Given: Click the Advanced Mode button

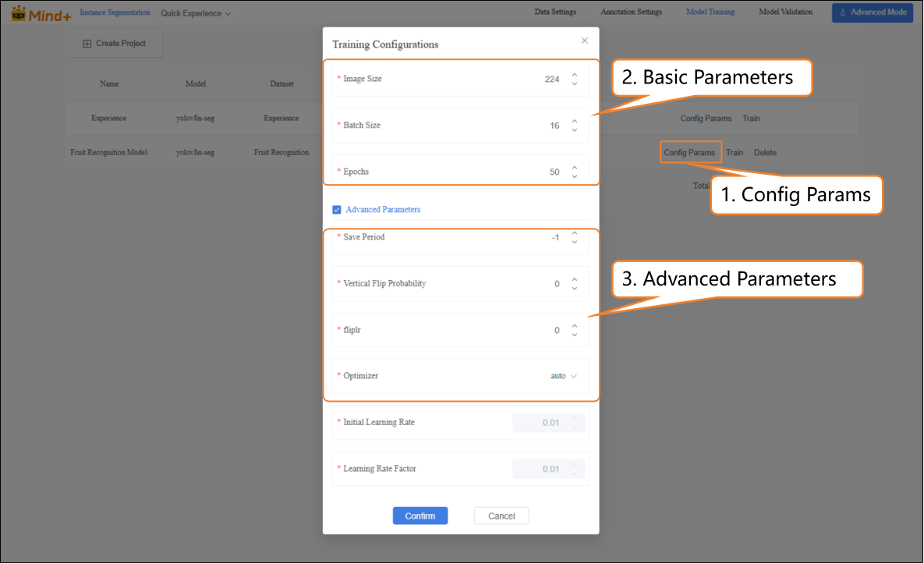Looking at the screenshot, I should pos(872,12).
